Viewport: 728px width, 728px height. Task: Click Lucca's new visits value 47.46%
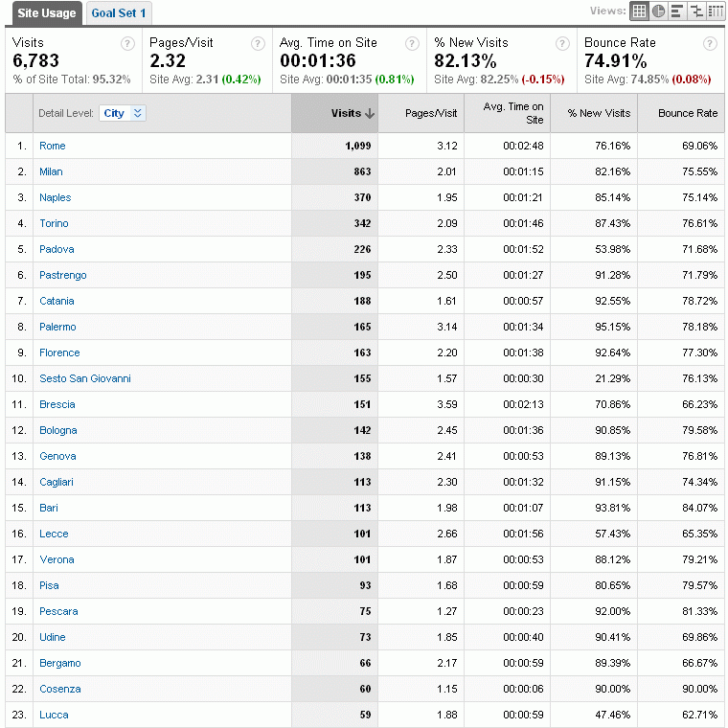pyautogui.click(x=613, y=715)
